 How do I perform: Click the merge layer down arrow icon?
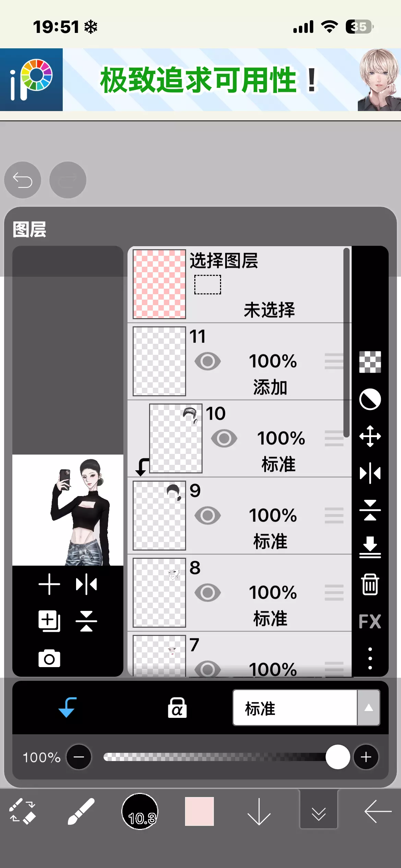pyautogui.click(x=370, y=547)
